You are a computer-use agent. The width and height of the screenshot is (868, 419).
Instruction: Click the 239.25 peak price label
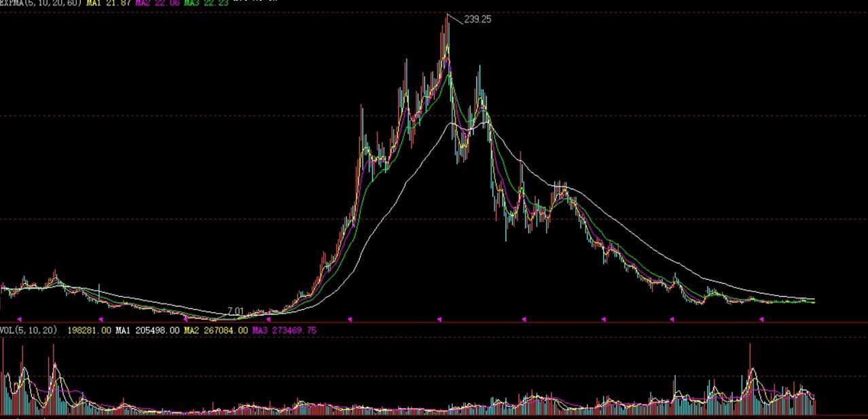point(477,20)
